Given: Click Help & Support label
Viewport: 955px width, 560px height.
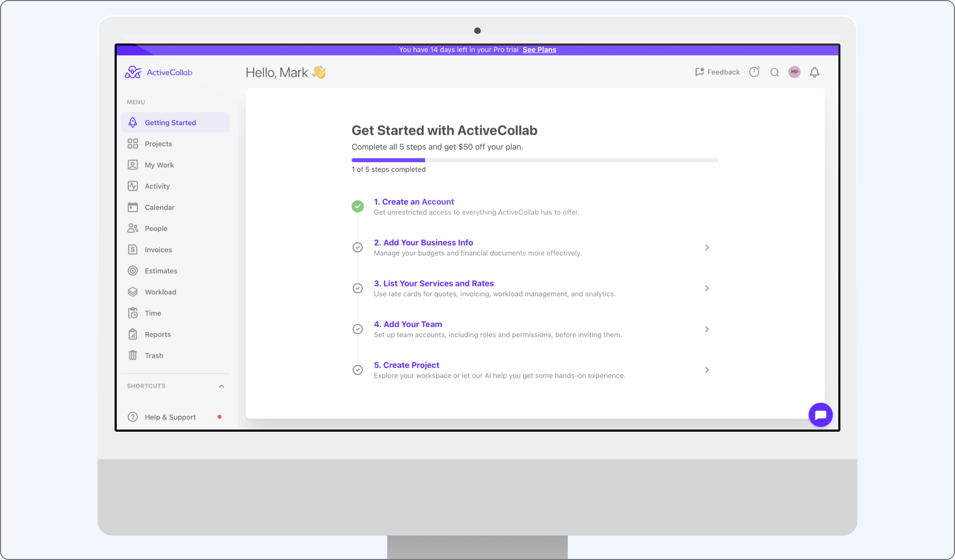Looking at the screenshot, I should point(170,417).
